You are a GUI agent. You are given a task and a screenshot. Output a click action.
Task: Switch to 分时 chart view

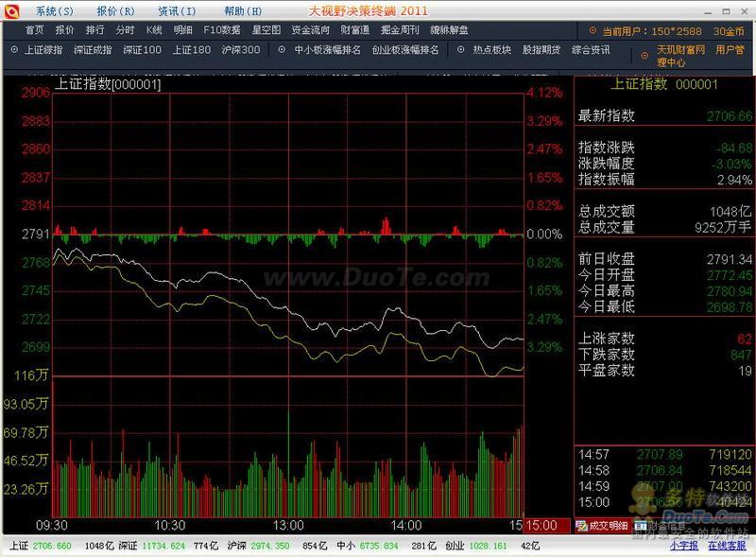click(x=125, y=30)
